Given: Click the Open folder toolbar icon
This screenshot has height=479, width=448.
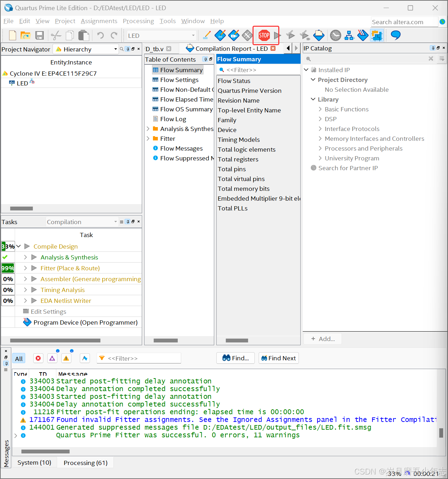Looking at the screenshot, I should pos(25,35).
